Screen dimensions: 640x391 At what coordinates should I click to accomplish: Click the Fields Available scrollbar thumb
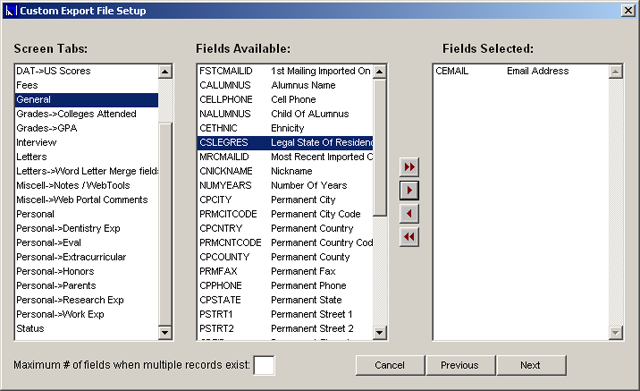(x=380, y=147)
